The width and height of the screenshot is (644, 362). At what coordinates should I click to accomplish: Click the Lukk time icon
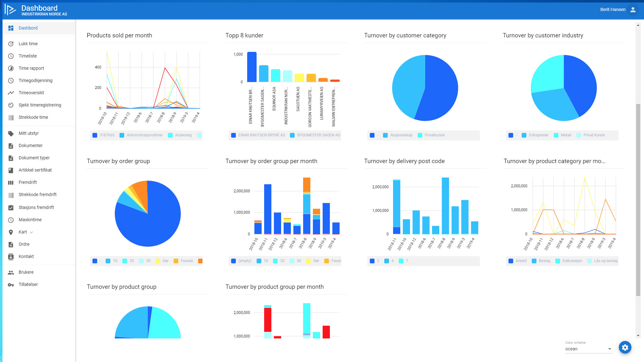pyautogui.click(x=11, y=44)
